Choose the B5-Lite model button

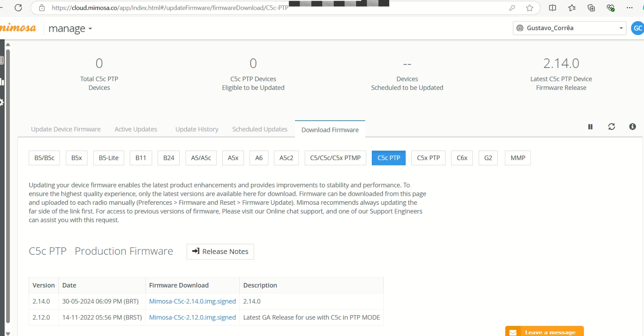pos(109,158)
